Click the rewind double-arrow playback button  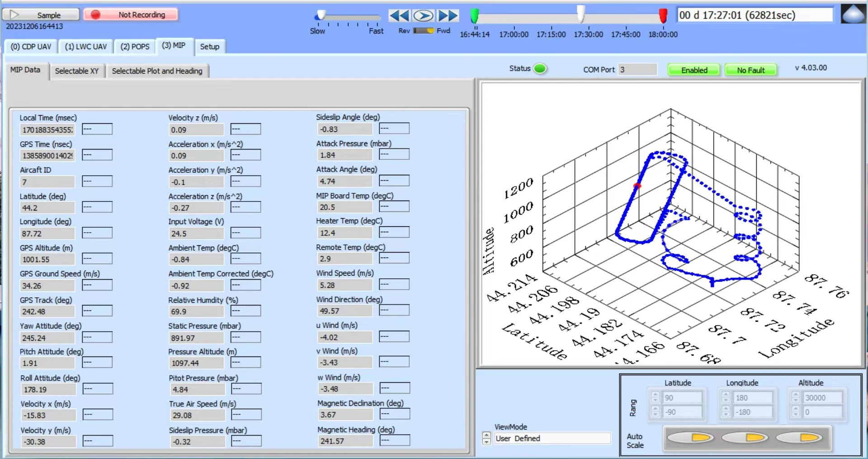(x=399, y=16)
